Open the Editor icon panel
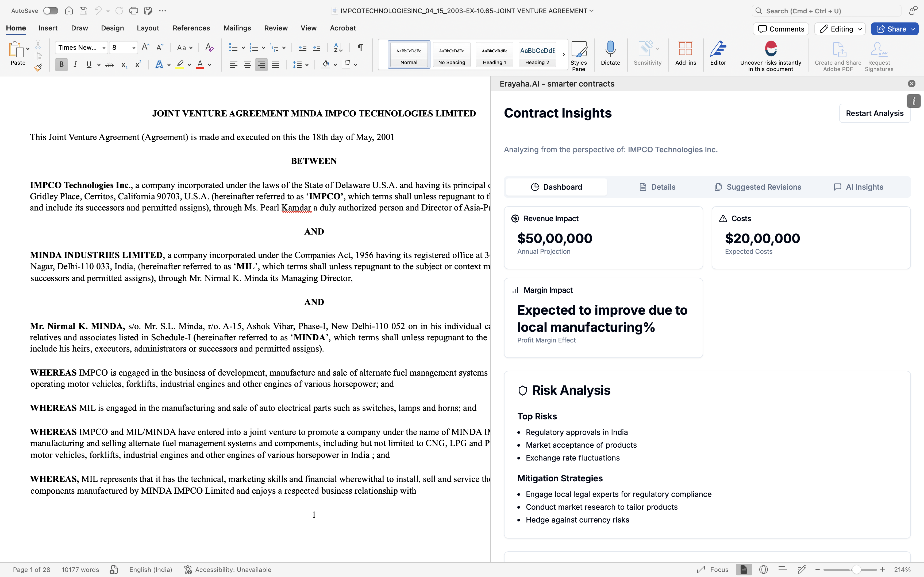 (x=718, y=53)
